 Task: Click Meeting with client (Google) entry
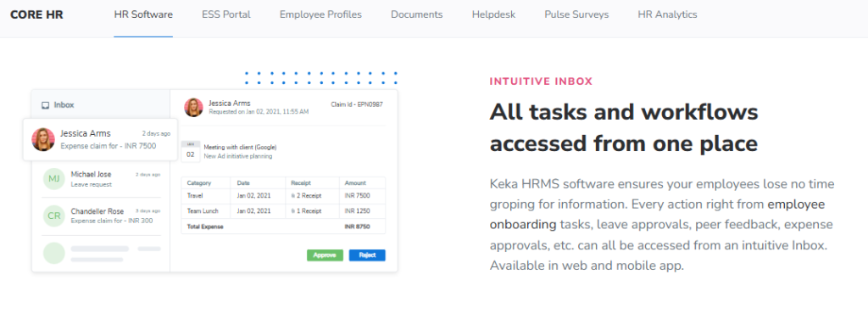click(x=240, y=148)
